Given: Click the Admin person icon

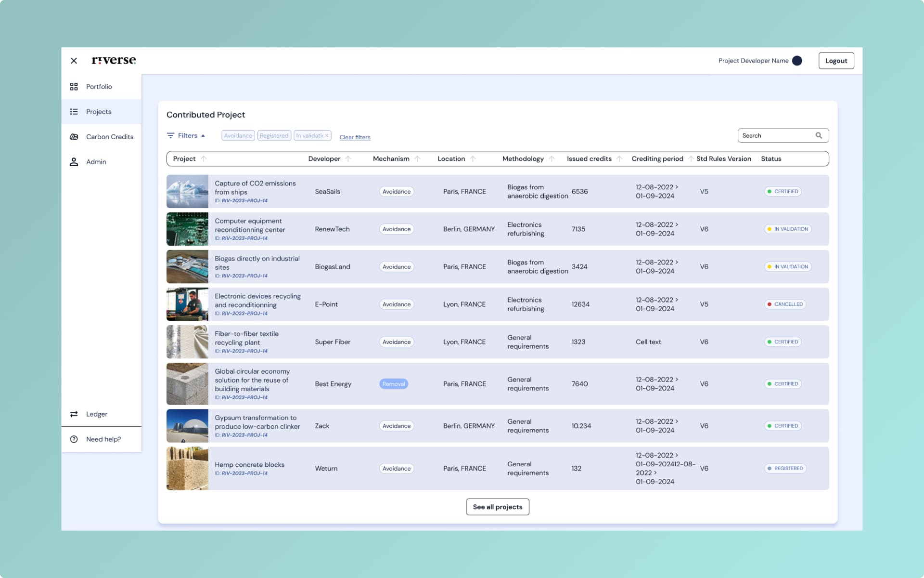Looking at the screenshot, I should pos(74,162).
